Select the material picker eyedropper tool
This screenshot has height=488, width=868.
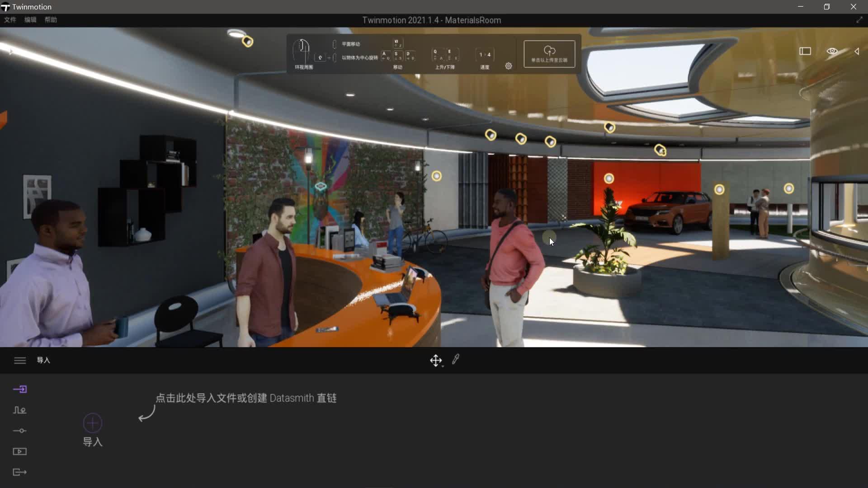(x=456, y=359)
